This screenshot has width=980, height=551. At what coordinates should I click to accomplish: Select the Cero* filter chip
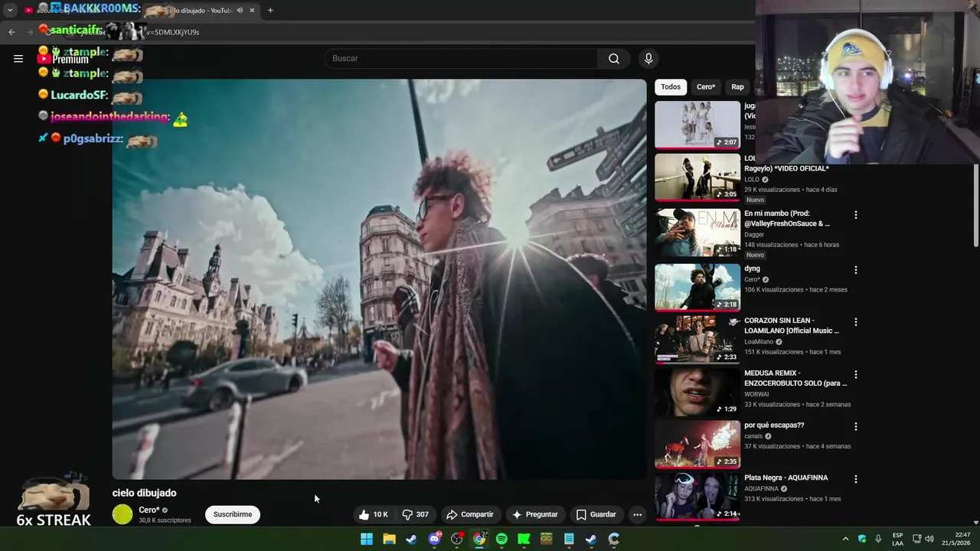(x=706, y=87)
